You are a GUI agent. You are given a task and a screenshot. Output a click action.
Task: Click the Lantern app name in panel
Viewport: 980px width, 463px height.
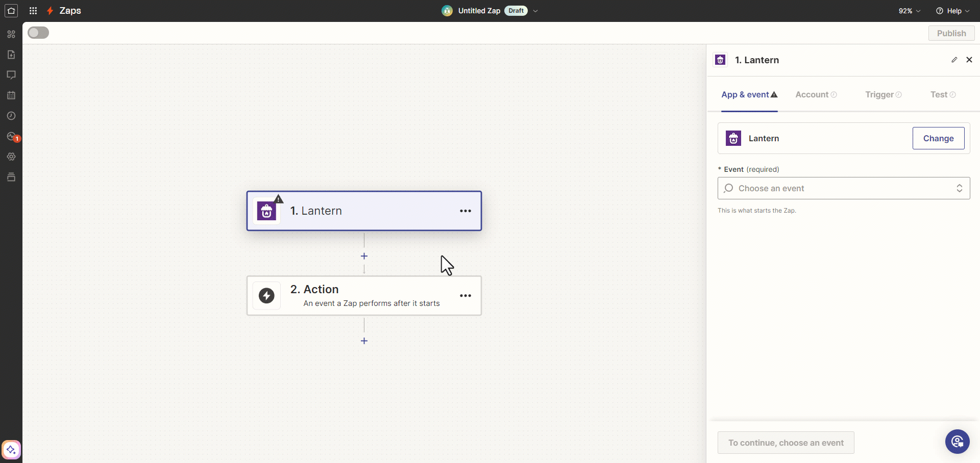[x=764, y=138]
